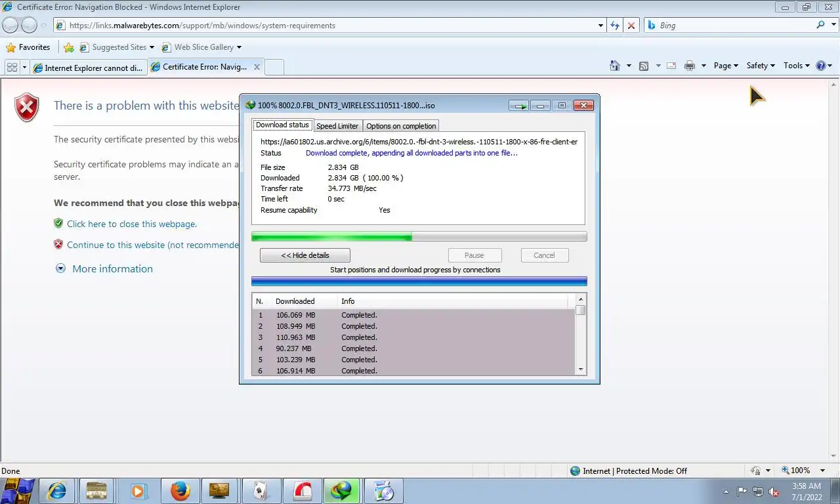Screen dimensions: 840x504
Task: Click the Downloaded column header
Action: pyautogui.click(x=304, y=301)
